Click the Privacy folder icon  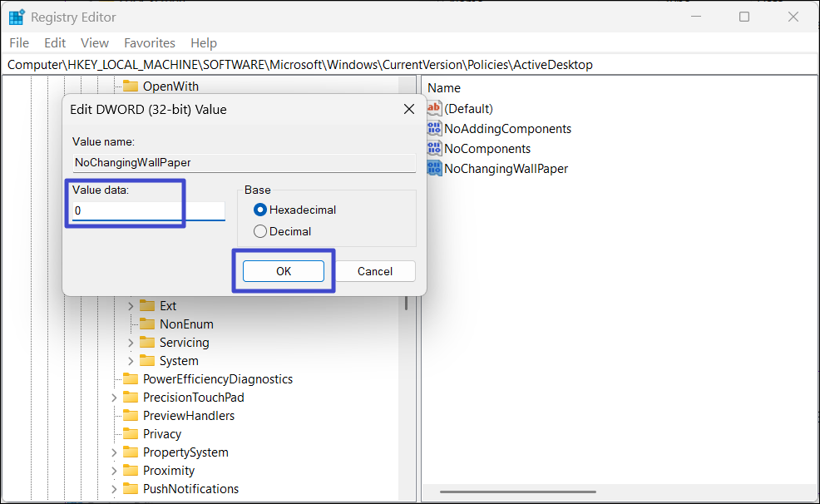(x=131, y=433)
